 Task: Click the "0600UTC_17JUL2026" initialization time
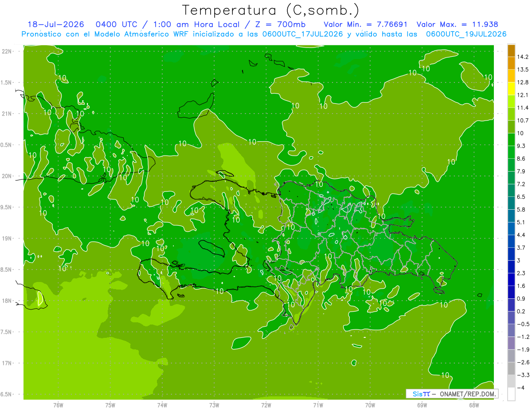click(302, 34)
